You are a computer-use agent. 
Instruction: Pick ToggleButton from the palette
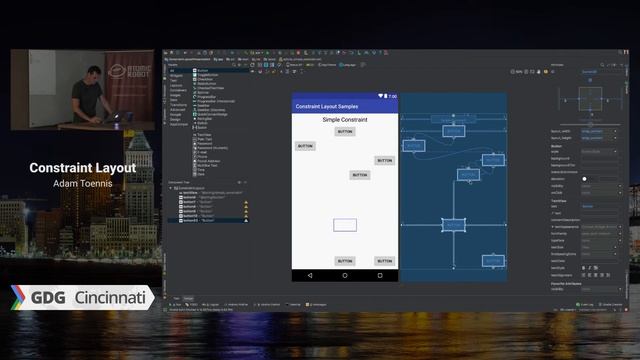click(x=207, y=75)
